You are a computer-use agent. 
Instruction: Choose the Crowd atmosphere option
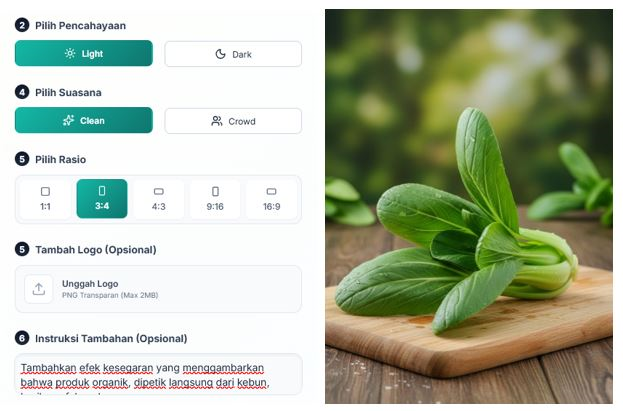233,121
